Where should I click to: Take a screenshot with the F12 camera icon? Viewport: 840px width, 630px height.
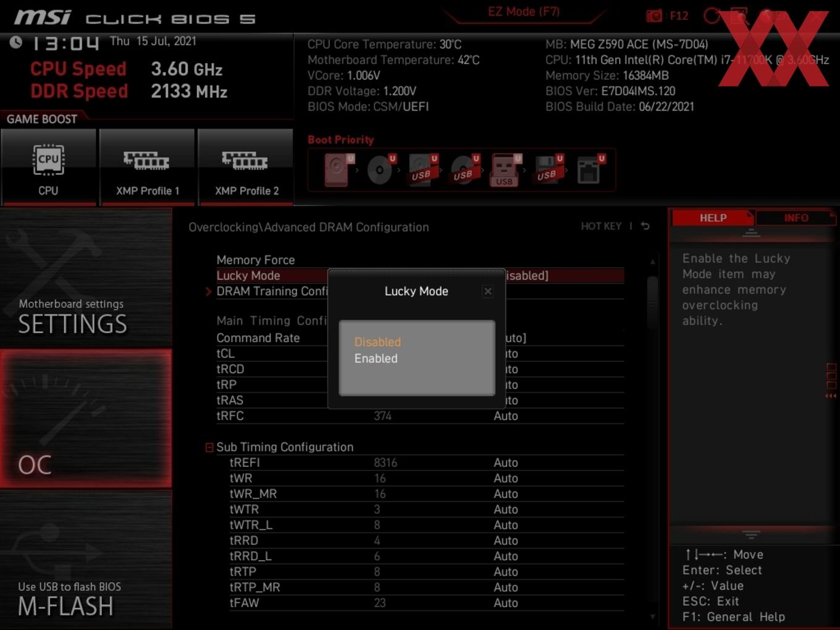[654, 15]
